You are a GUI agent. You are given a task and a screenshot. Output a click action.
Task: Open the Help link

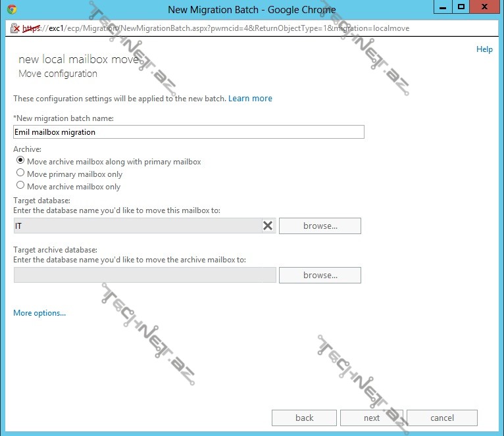point(484,49)
